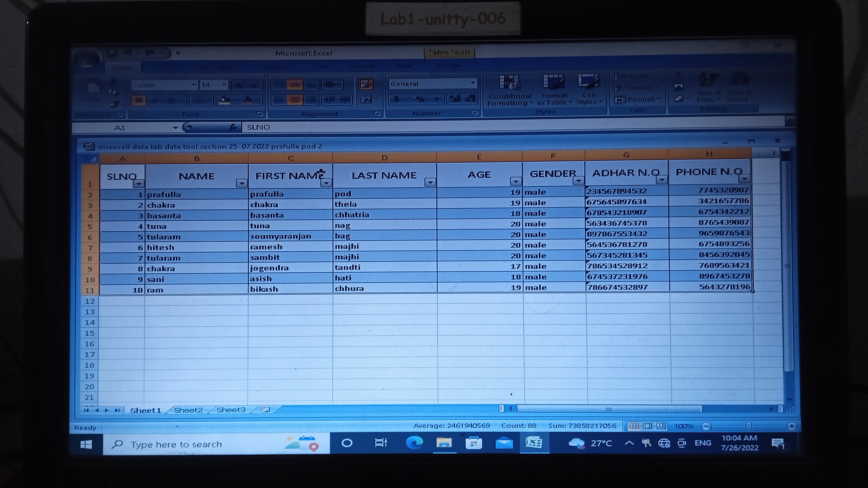Toggle center horizontal alignment
The image size is (868, 488).
point(295,100)
